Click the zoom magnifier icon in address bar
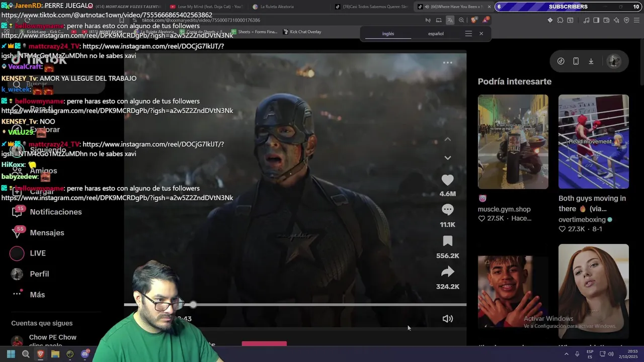This screenshot has width=644, height=362. pos(461,20)
